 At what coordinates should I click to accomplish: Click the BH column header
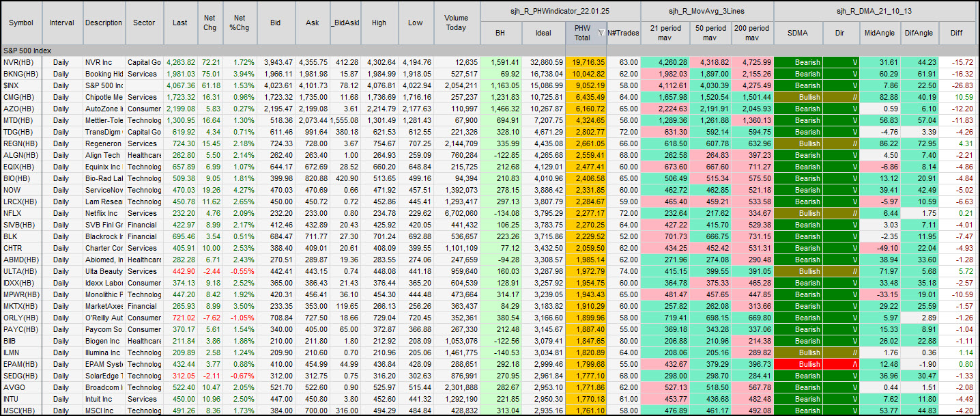pyautogui.click(x=500, y=33)
